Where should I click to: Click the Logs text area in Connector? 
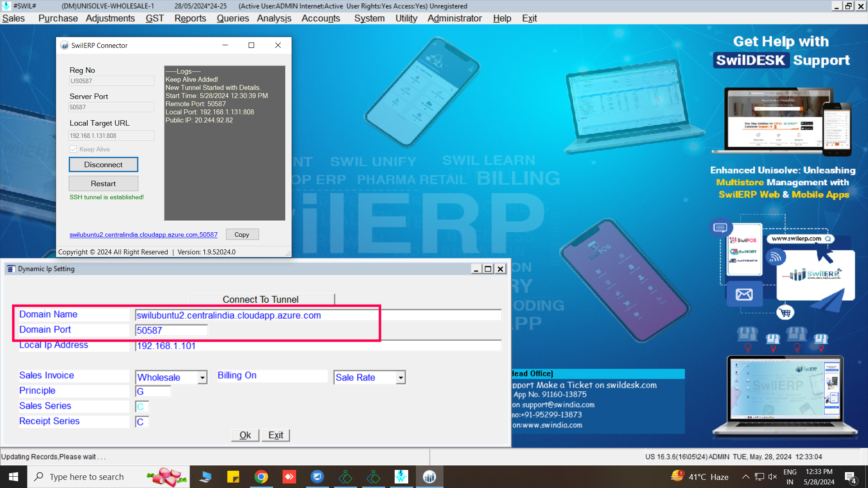[225, 143]
